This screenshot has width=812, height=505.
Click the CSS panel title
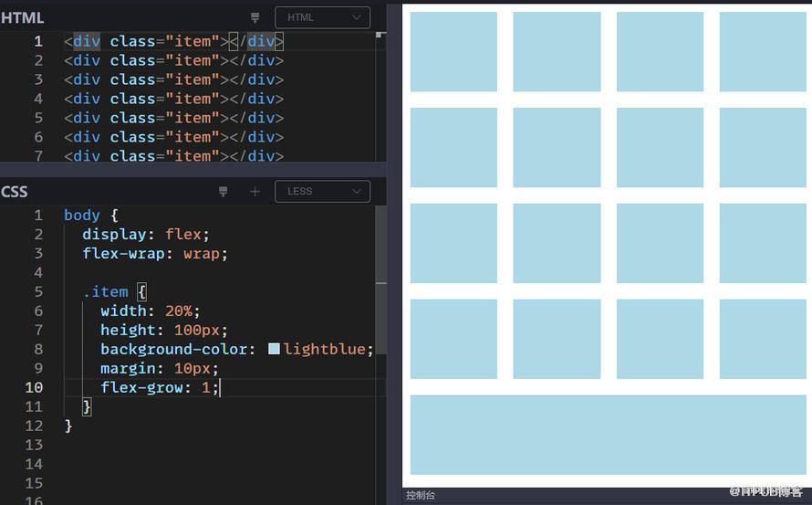(15, 192)
